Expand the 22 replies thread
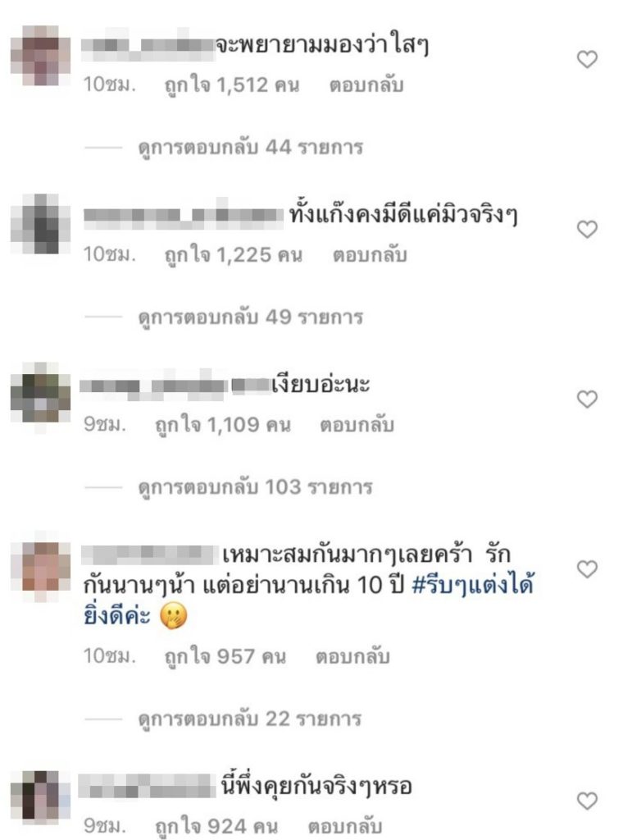This screenshot has height=840, width=632. point(249,719)
